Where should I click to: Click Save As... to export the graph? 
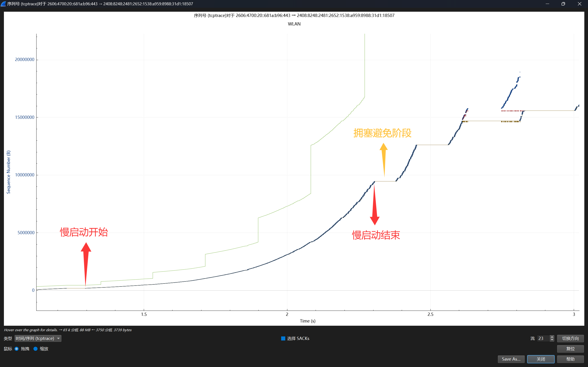tap(511, 359)
